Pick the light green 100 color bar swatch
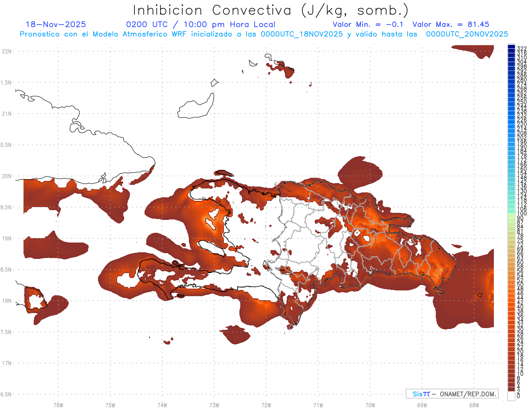 (511, 215)
